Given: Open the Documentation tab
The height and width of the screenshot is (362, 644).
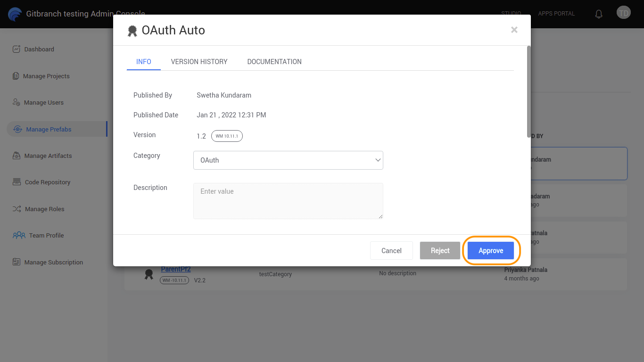Looking at the screenshot, I should (x=274, y=62).
